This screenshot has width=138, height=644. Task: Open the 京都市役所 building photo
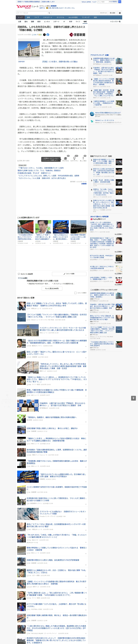29,49
